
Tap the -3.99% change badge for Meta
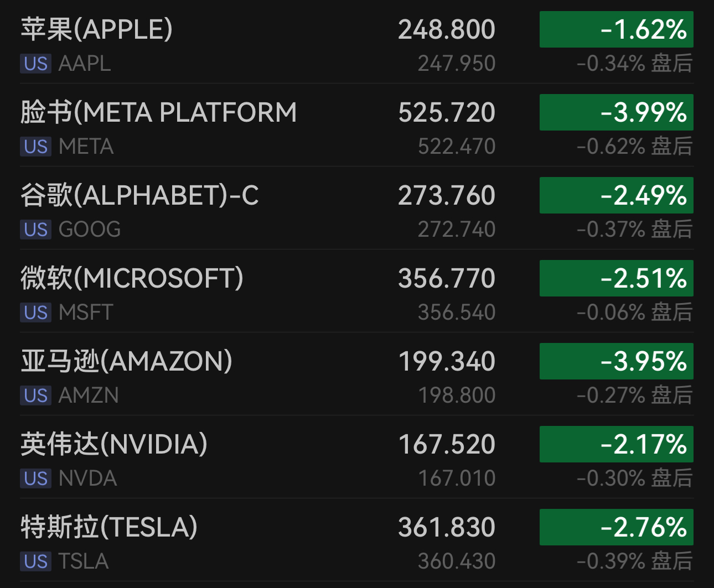coord(616,112)
